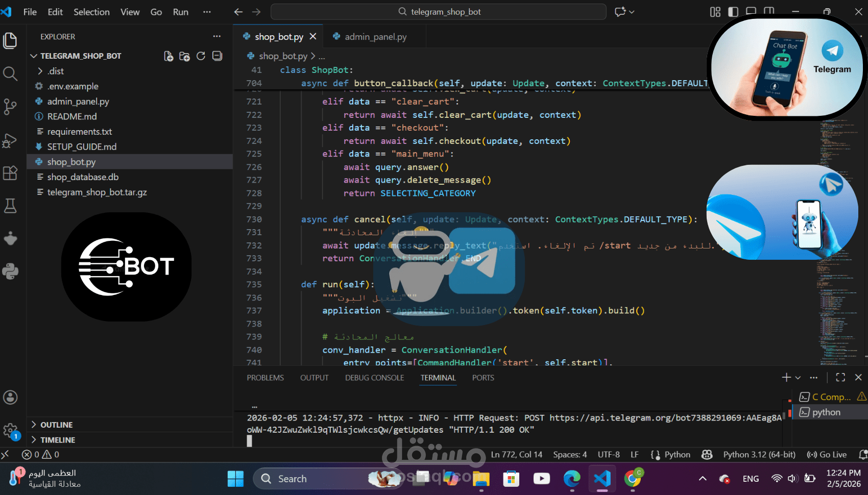Open Microsoft Edge from the taskbar
The width and height of the screenshot is (868, 495).
[x=572, y=479]
